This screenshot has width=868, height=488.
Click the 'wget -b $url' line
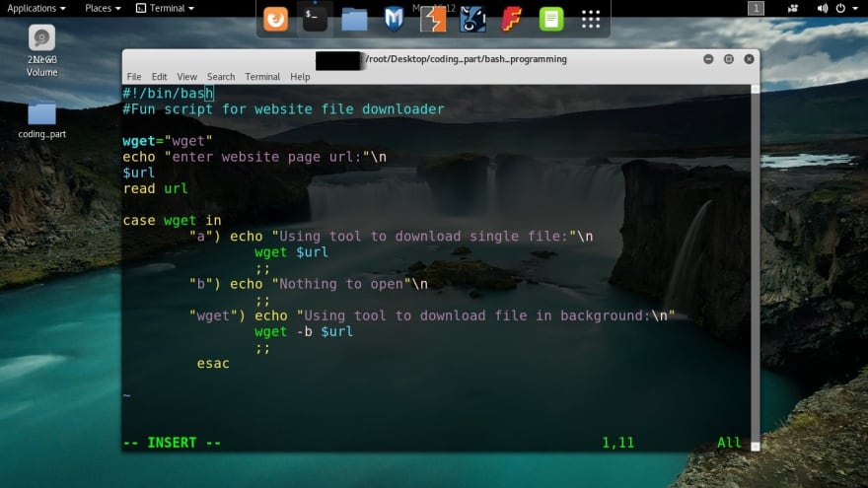(x=304, y=332)
